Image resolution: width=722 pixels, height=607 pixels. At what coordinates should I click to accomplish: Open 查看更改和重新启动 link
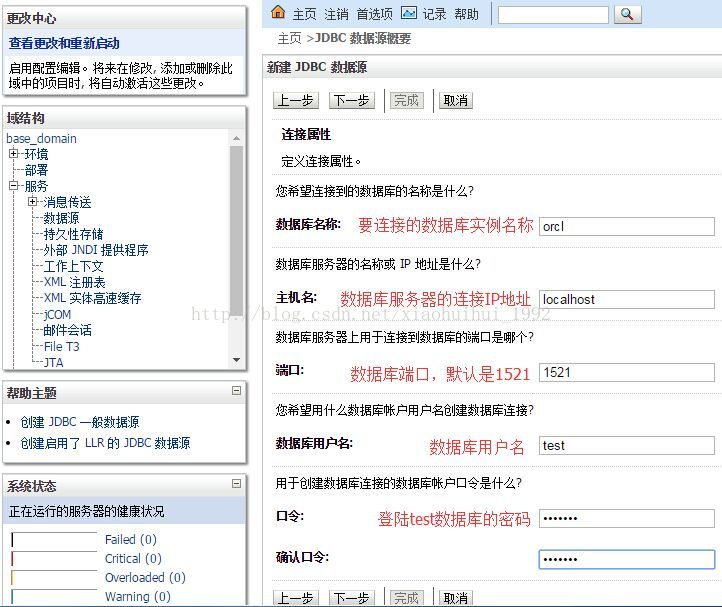[64, 43]
